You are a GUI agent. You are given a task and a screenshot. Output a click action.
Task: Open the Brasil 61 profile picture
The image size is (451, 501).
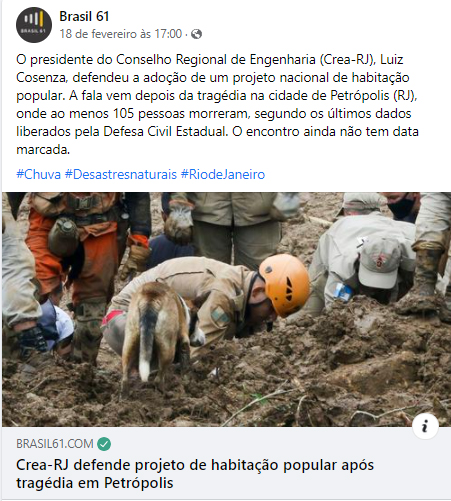pos(34,25)
